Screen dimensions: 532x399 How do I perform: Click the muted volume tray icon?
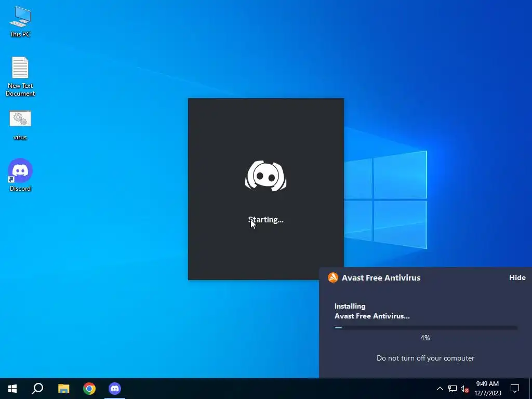coord(464,389)
